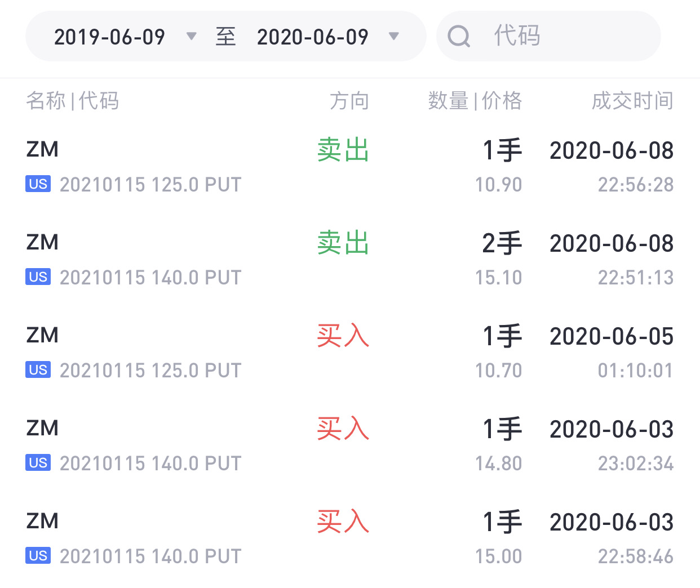Open the ZM 125.0 PUT trade bought at 10.70
The image size is (700, 588).
click(350, 352)
